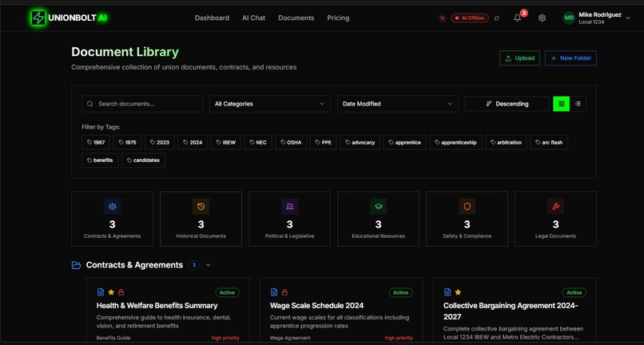Click the Legal Documents gavel icon
The image size is (644, 345).
(x=555, y=207)
